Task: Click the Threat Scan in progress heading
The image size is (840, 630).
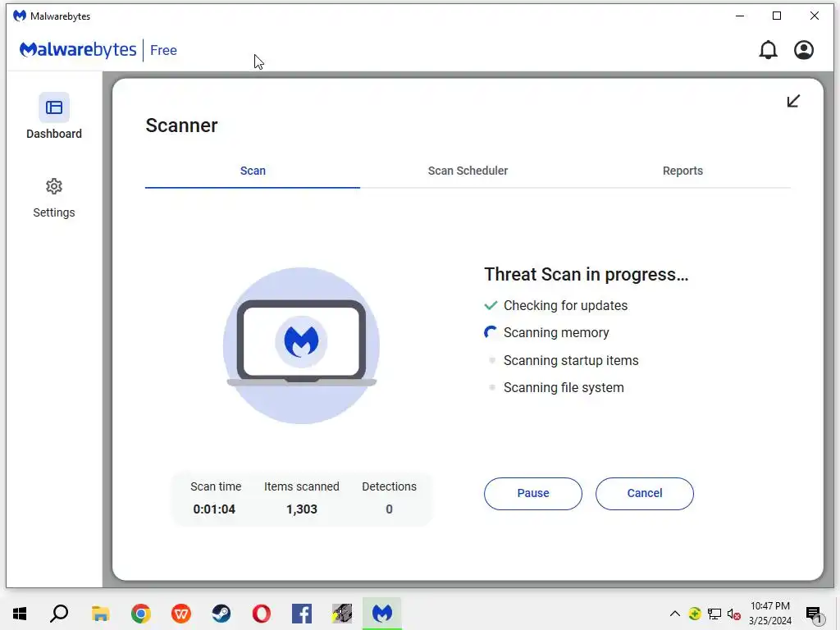Action: pos(586,274)
